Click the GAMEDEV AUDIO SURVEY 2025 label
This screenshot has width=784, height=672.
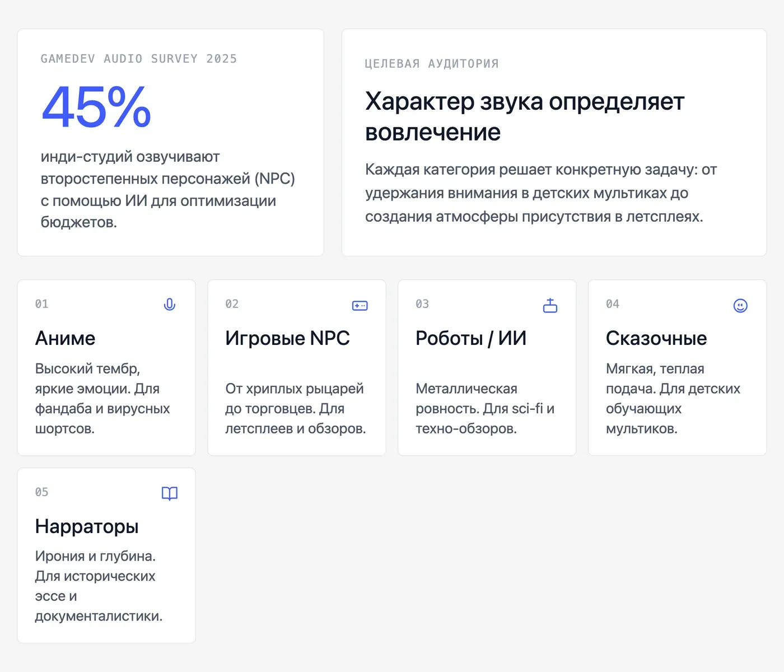[139, 59]
